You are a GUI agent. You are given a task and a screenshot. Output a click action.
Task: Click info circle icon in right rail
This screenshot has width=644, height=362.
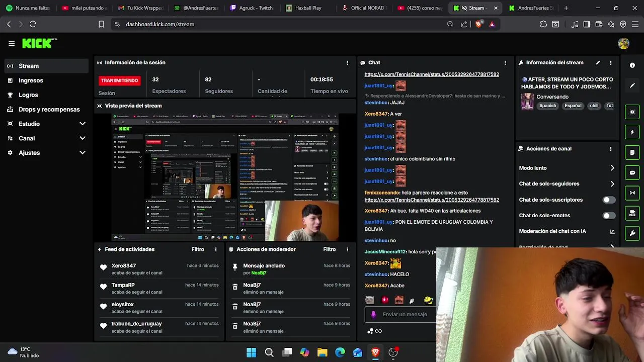tap(632, 65)
